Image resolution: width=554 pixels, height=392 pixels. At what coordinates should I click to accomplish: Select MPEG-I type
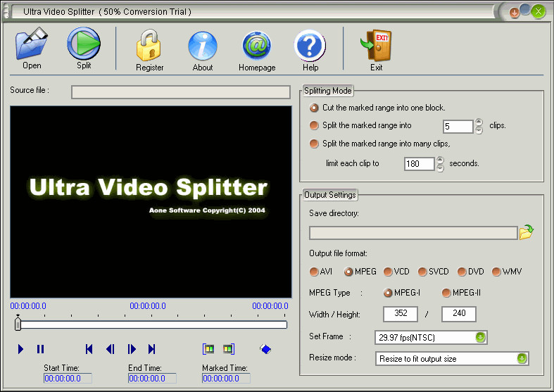(x=388, y=293)
